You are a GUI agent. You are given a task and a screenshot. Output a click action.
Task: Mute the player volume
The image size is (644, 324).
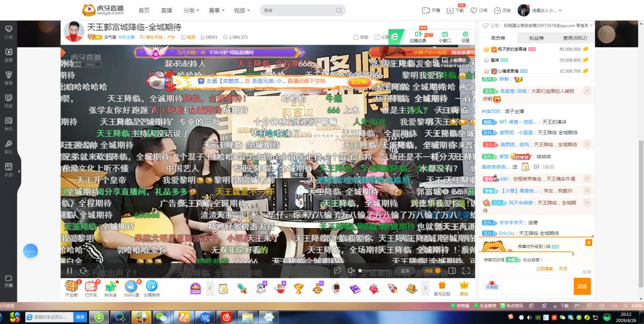(351, 271)
